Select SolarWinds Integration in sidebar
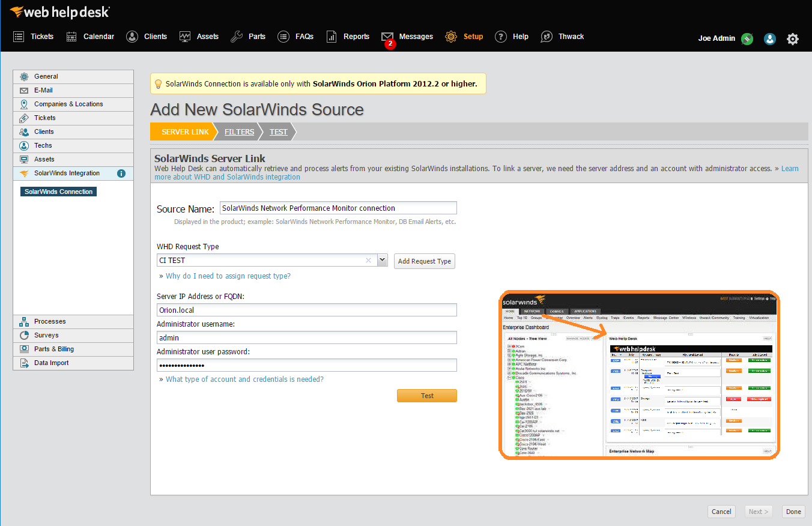Screen dimensions: 812x526 [x=73, y=174]
